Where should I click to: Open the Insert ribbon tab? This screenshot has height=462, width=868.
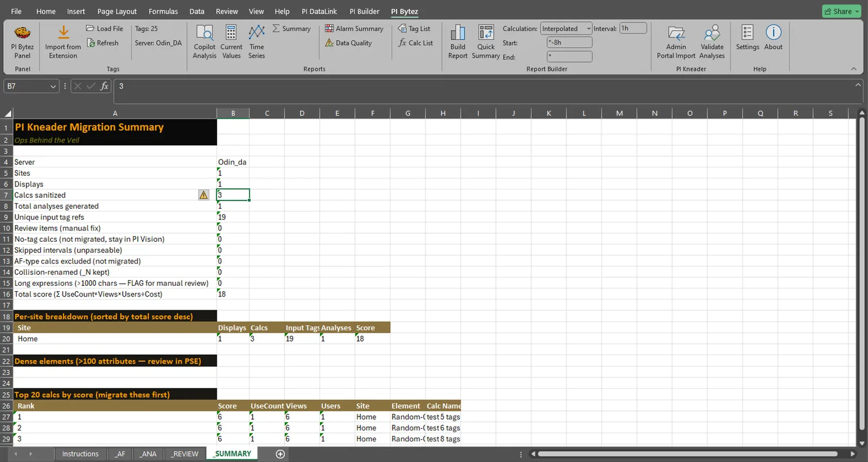tap(76, 11)
